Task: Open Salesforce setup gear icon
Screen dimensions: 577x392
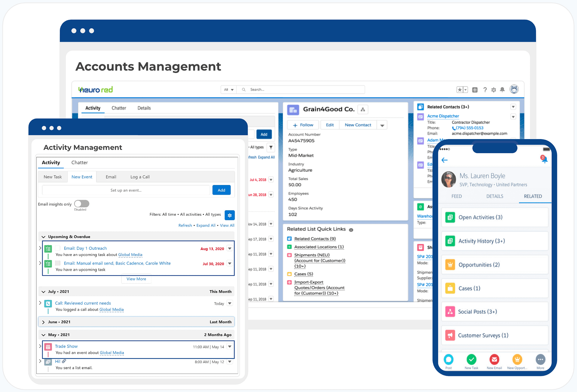Action: (x=493, y=90)
